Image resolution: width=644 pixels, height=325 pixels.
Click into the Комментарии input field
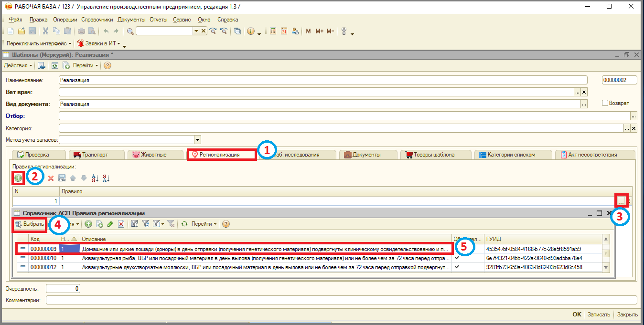342,300
